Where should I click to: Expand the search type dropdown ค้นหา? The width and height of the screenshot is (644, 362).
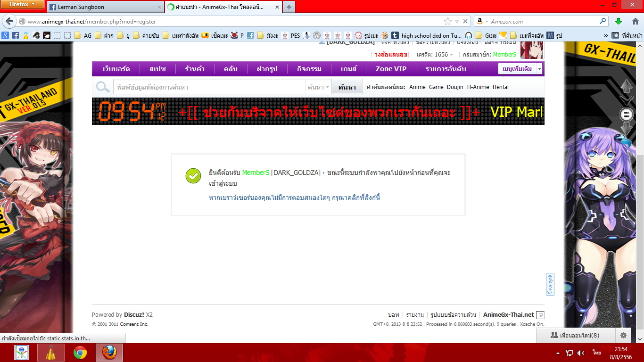pyautogui.click(x=318, y=87)
